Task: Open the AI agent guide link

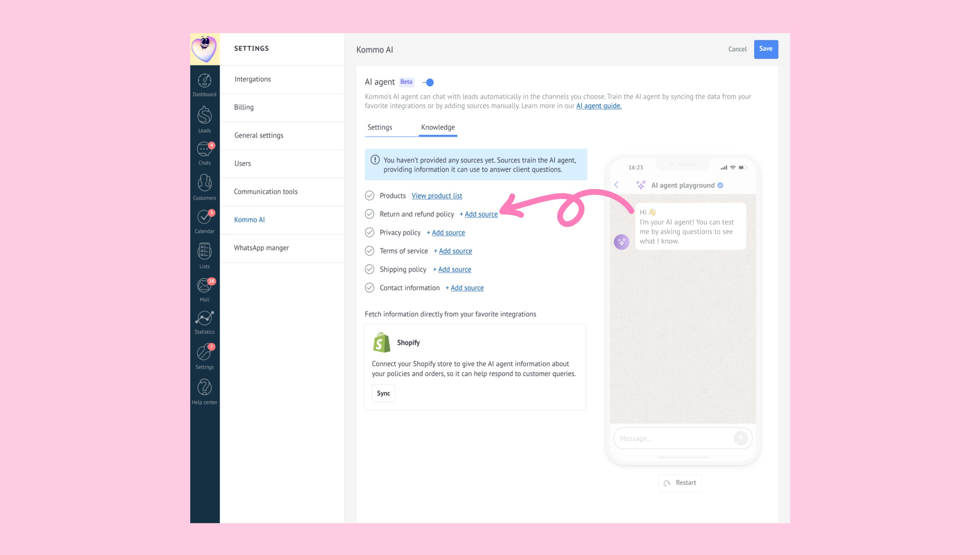Action: 598,106
